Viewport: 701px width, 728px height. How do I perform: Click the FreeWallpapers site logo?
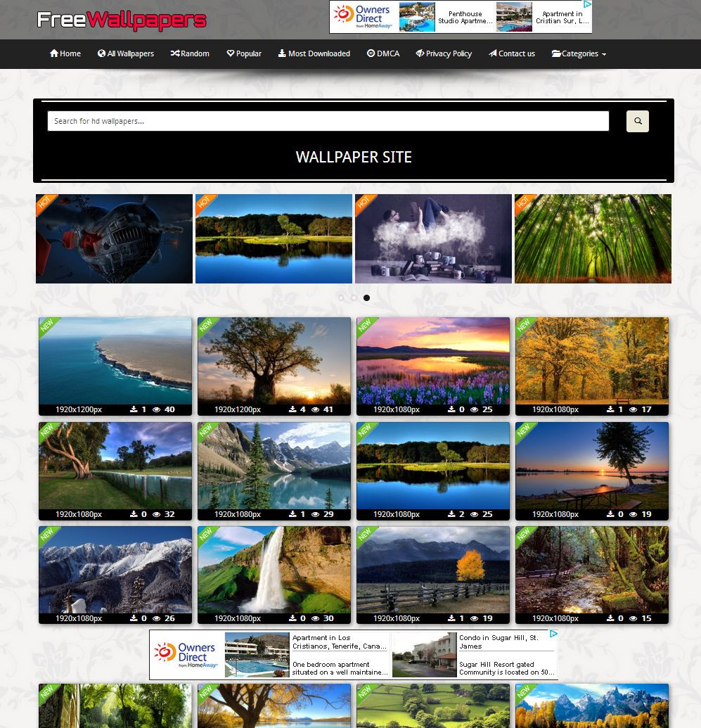(x=121, y=20)
